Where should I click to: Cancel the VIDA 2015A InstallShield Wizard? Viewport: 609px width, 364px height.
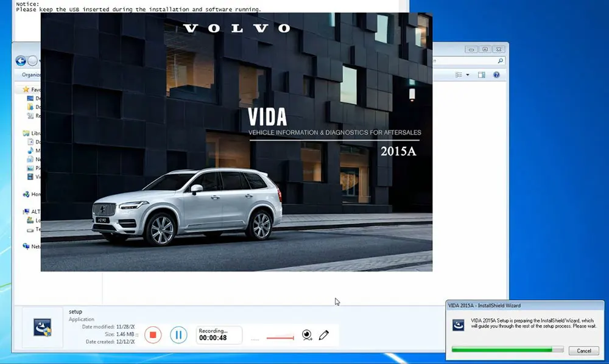584,351
